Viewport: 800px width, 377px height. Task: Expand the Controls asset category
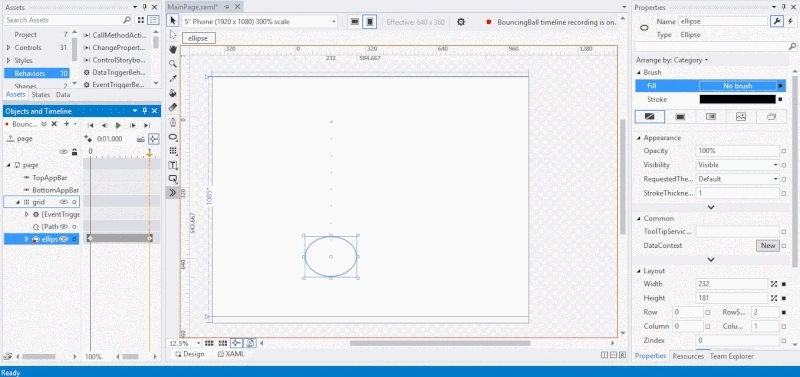point(8,47)
